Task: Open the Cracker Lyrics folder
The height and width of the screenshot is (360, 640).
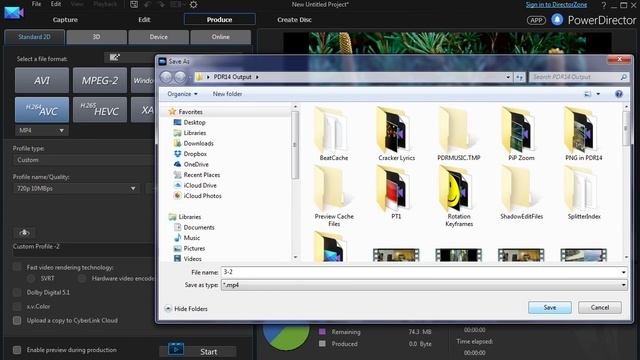Action: (x=396, y=134)
